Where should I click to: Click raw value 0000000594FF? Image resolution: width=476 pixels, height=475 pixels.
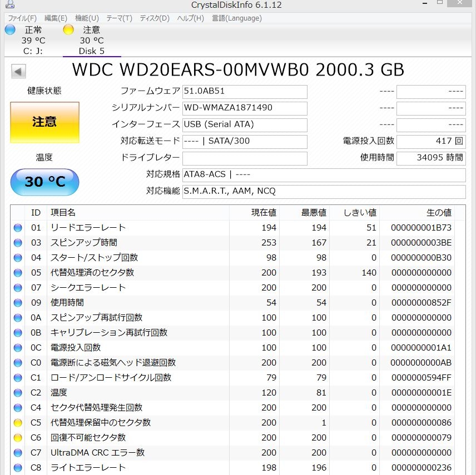click(x=421, y=378)
